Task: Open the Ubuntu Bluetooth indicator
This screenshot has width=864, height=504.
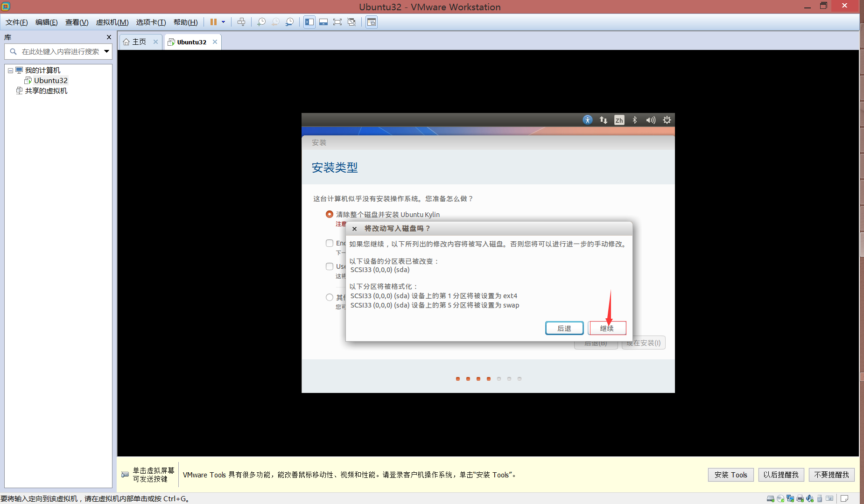Action: click(x=635, y=120)
